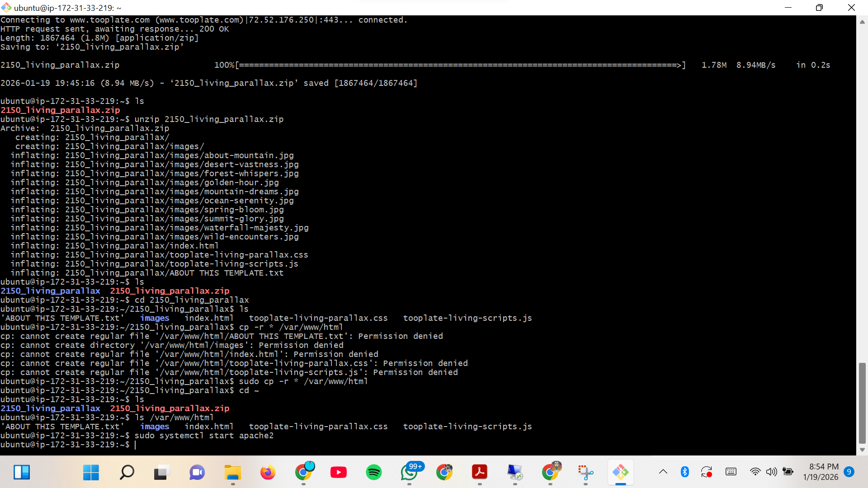Image resolution: width=868 pixels, height=488 pixels.
Task: Click the 'summit-glory.jpg' inflating line
Action: [147, 219]
